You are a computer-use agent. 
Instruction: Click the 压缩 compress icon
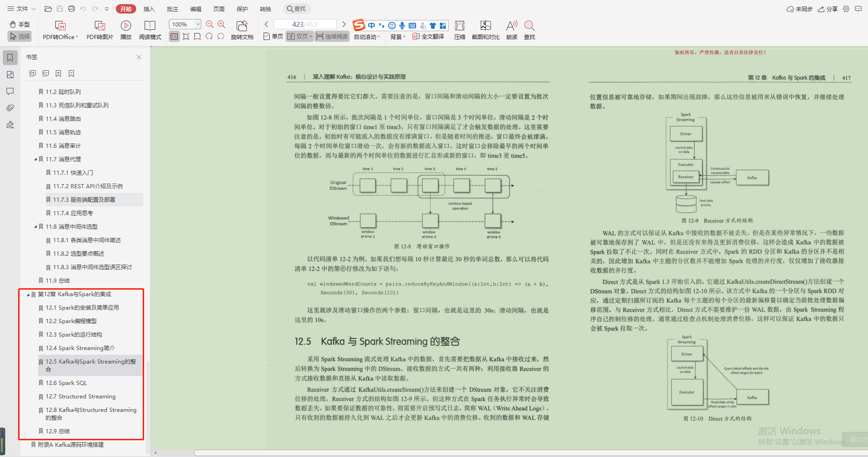460,26
